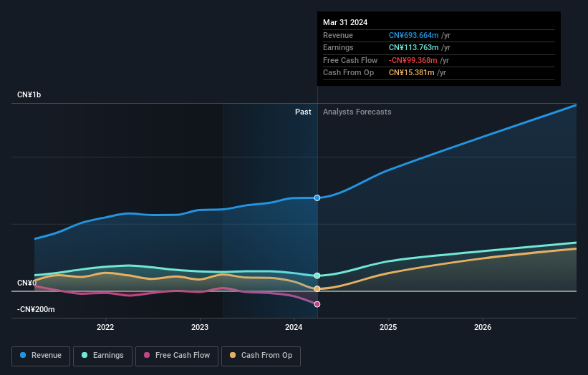Screen dimensions: 588x375
Task: Click the 2025 x-axis label
Action: coord(388,327)
